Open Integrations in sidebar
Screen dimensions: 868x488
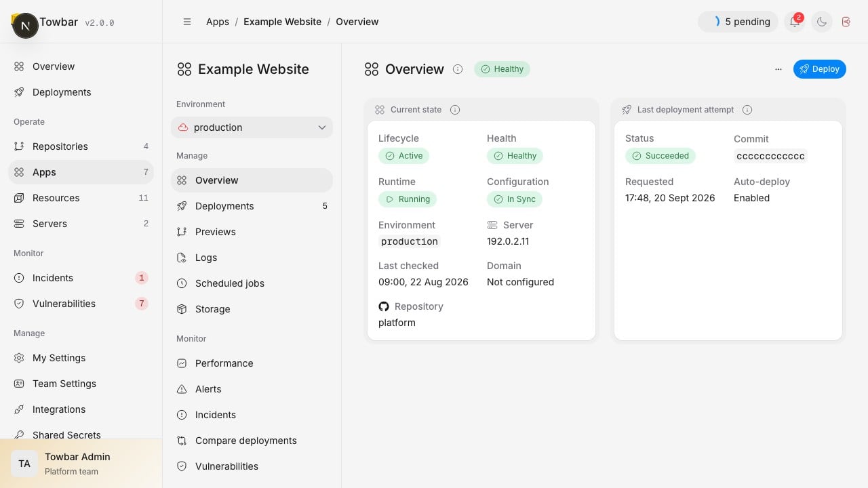[x=81, y=409]
